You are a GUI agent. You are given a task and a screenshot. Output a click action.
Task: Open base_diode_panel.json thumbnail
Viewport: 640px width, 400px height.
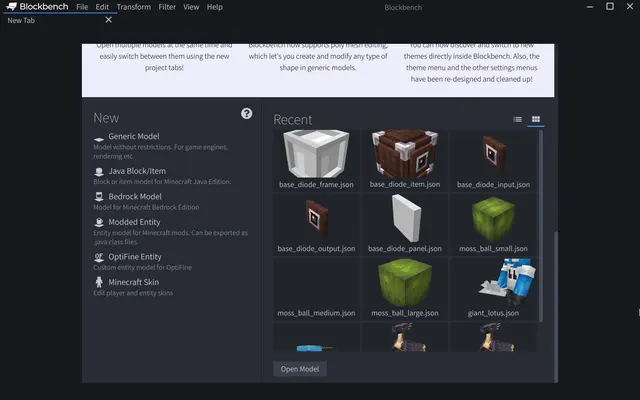[405, 218]
